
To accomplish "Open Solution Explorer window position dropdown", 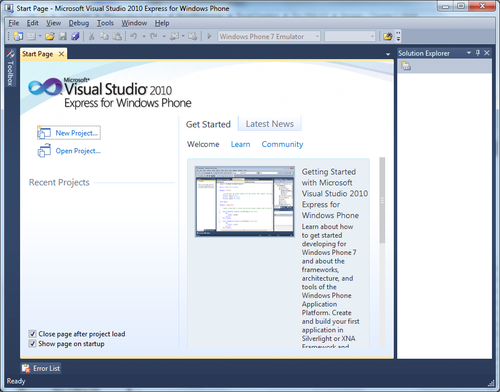I will [x=469, y=53].
